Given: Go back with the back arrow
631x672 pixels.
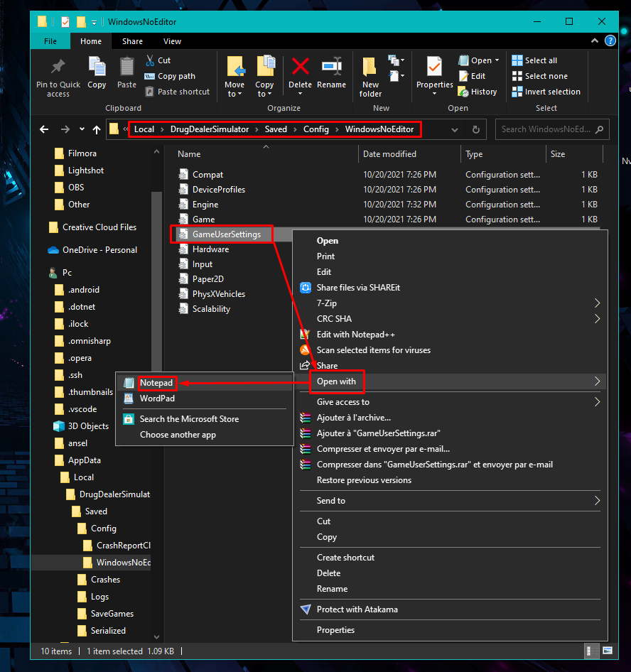Looking at the screenshot, I should click(x=44, y=129).
